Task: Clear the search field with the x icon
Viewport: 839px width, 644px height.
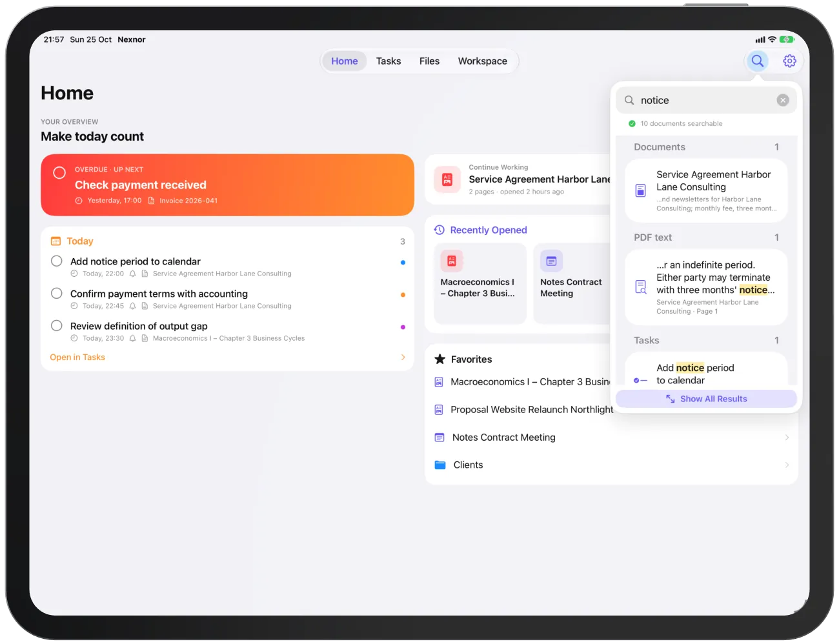Action: [783, 100]
